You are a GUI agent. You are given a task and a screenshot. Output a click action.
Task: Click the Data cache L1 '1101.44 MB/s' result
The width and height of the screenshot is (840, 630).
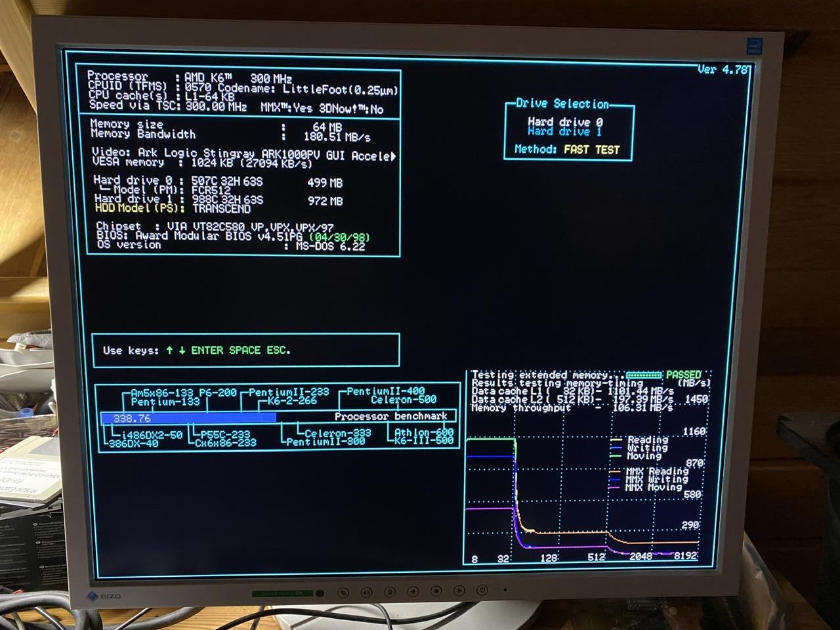point(640,391)
